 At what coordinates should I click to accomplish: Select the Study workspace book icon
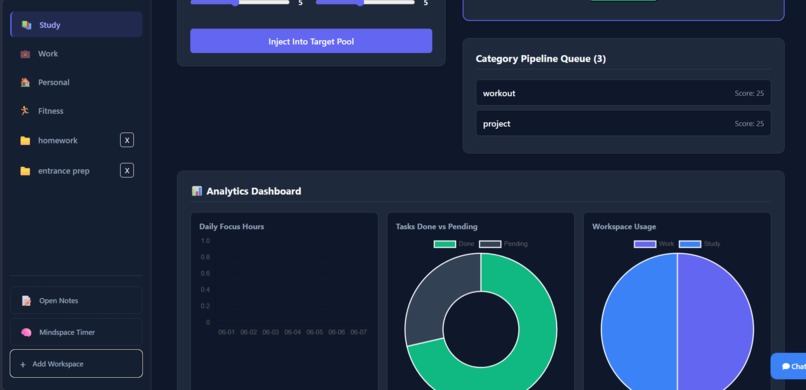pyautogui.click(x=26, y=25)
